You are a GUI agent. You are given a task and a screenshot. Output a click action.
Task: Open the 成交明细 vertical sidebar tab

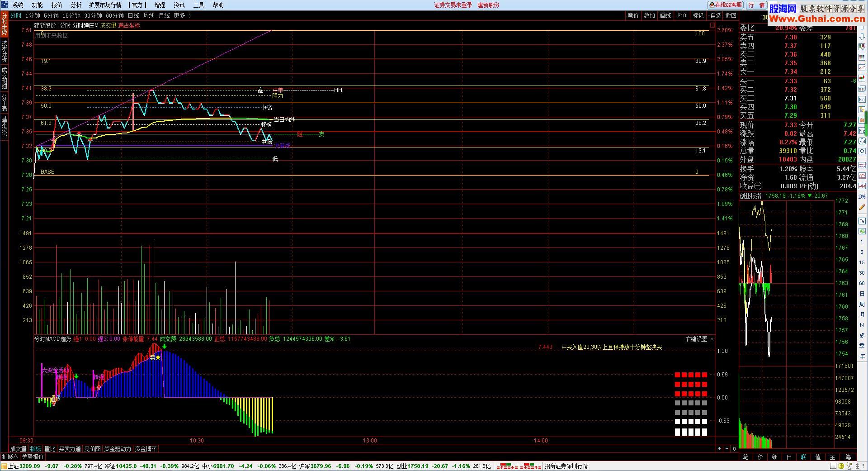coord(4,78)
